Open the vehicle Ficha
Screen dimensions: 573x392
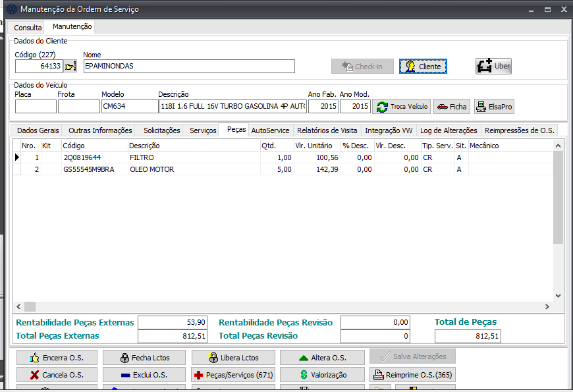(x=451, y=107)
